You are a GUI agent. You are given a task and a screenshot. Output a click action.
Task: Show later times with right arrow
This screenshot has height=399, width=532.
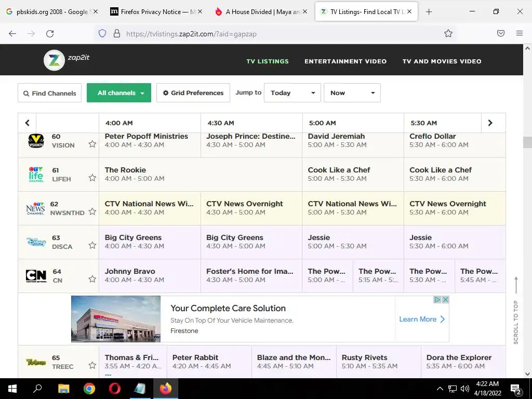point(490,123)
